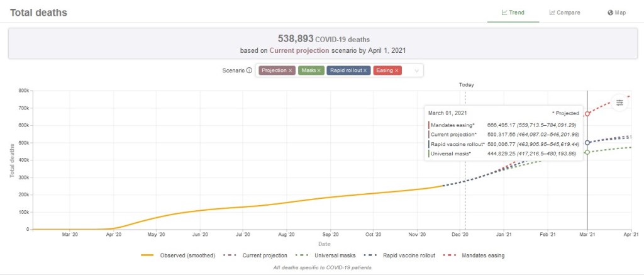The width and height of the screenshot is (644, 275).
Task: Remove the Masks scenario tag
Action: (x=319, y=70)
